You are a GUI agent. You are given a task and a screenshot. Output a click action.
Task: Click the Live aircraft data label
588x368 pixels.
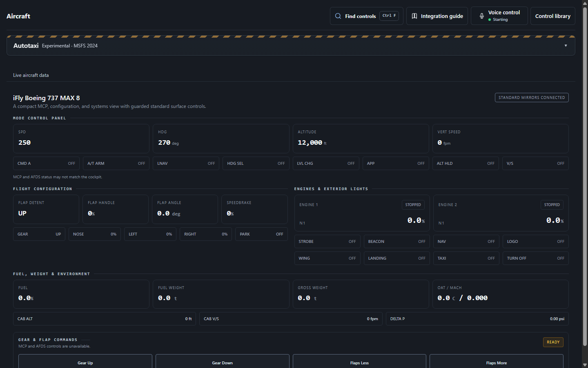(x=31, y=75)
